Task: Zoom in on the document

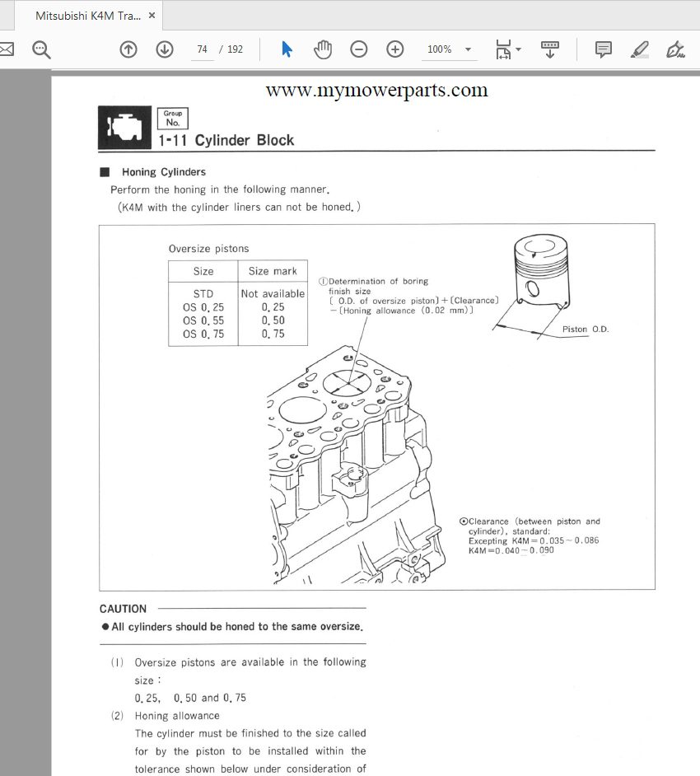Action: point(395,49)
